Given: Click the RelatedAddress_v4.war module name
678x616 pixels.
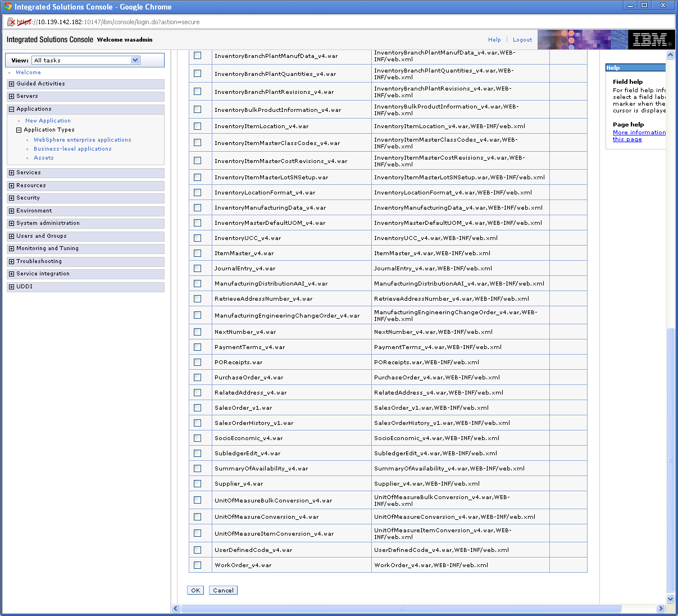Looking at the screenshot, I should tap(251, 393).
